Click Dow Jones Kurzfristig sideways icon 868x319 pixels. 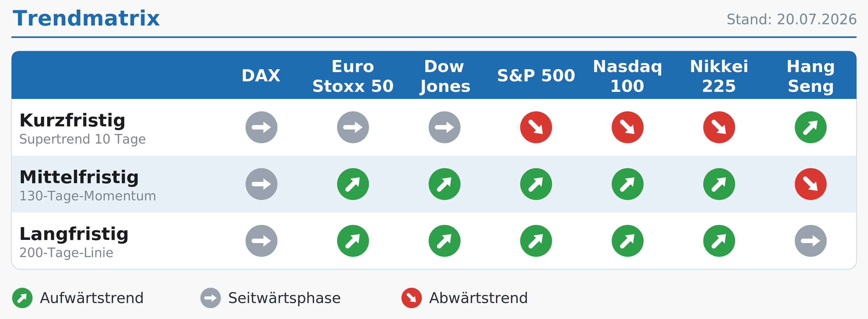click(445, 127)
